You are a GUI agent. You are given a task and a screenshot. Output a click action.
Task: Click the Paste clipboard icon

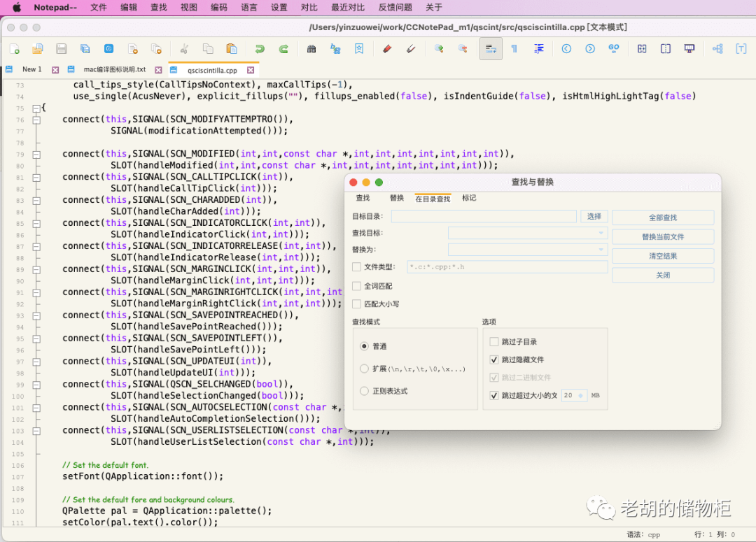pos(232,49)
